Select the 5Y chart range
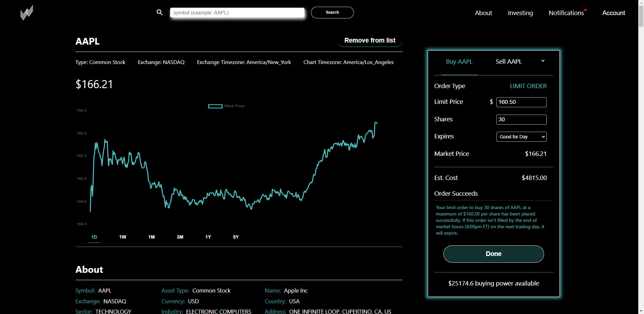The height and width of the screenshot is (314, 644). pyautogui.click(x=236, y=237)
